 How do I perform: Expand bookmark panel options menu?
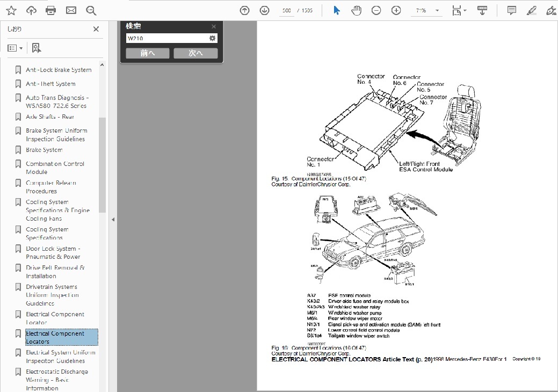(15, 48)
